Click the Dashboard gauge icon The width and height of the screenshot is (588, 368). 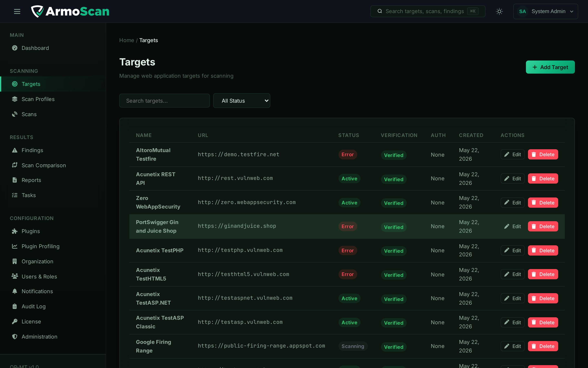[15, 48]
